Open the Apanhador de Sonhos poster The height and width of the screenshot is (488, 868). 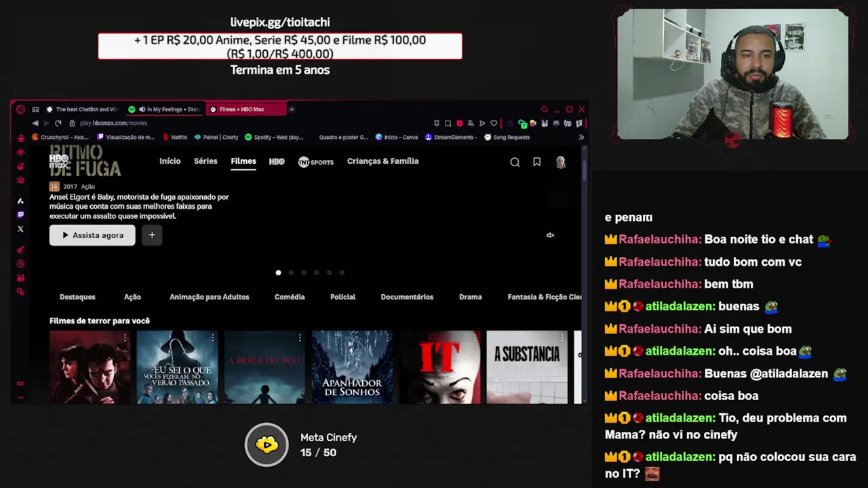pyautogui.click(x=352, y=367)
